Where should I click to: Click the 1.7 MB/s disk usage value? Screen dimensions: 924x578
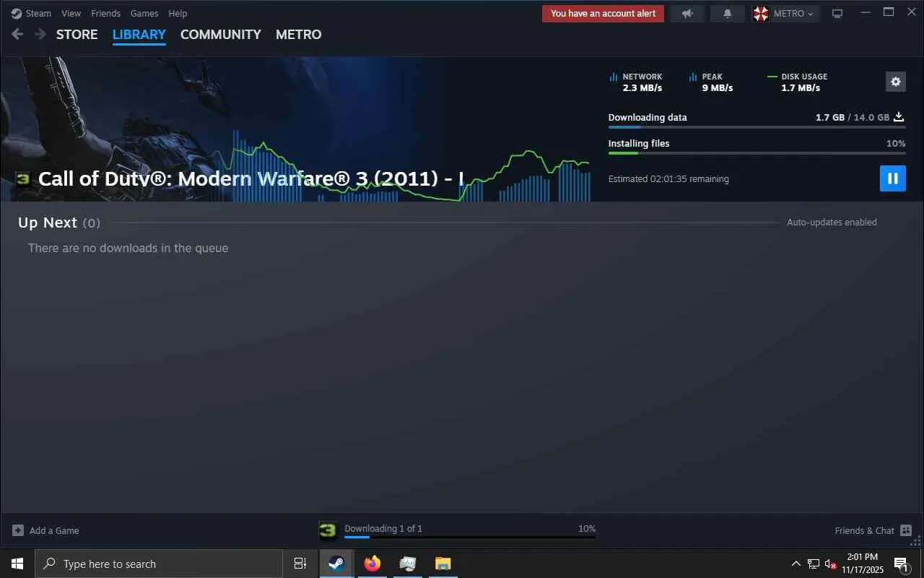point(801,88)
